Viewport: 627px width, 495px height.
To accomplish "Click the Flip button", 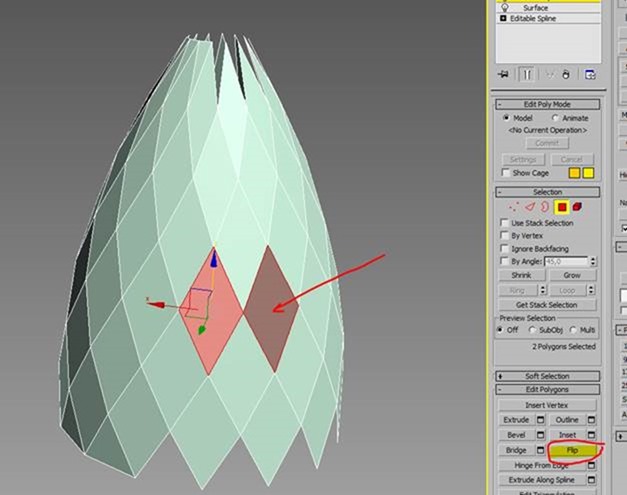I will [572, 450].
